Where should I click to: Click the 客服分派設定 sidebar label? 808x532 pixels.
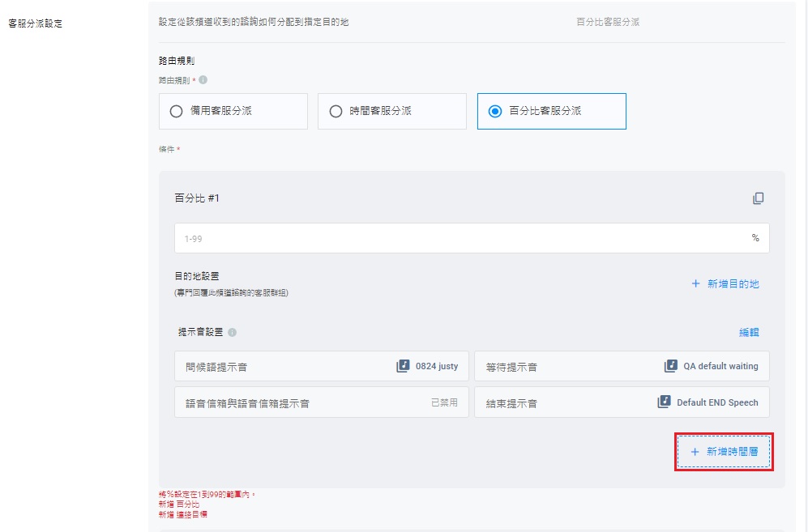point(35,23)
